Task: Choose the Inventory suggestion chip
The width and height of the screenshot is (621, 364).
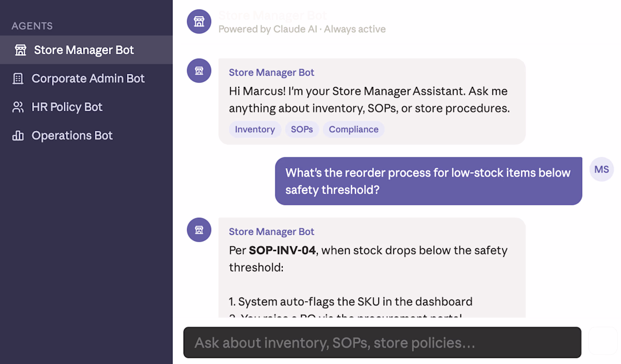Action: 255,130
